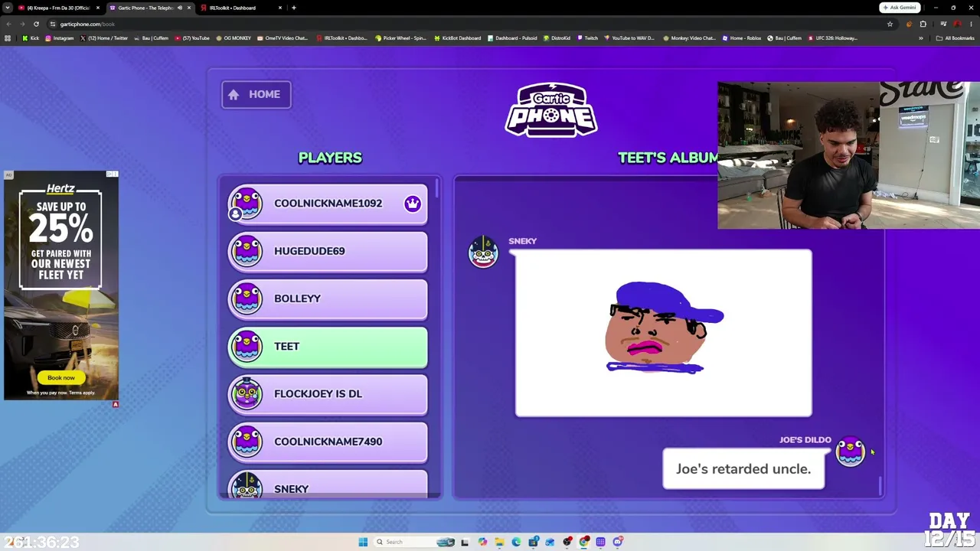Open Copilot from the taskbar
The width and height of the screenshot is (980, 551).
(482, 542)
